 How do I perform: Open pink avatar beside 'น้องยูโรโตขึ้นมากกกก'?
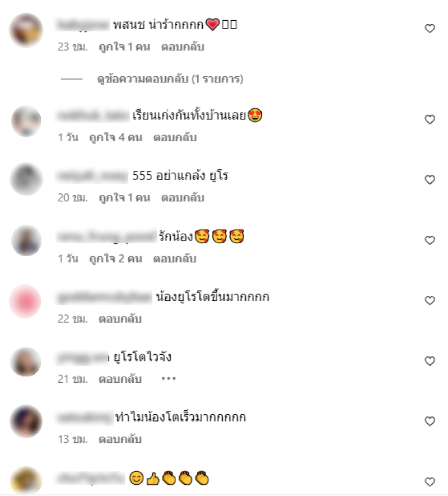pos(25,301)
